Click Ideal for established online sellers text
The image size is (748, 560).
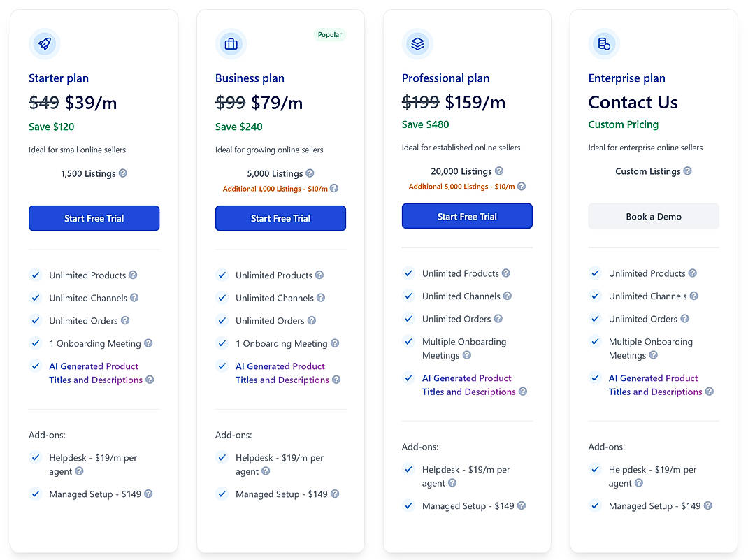coord(461,148)
